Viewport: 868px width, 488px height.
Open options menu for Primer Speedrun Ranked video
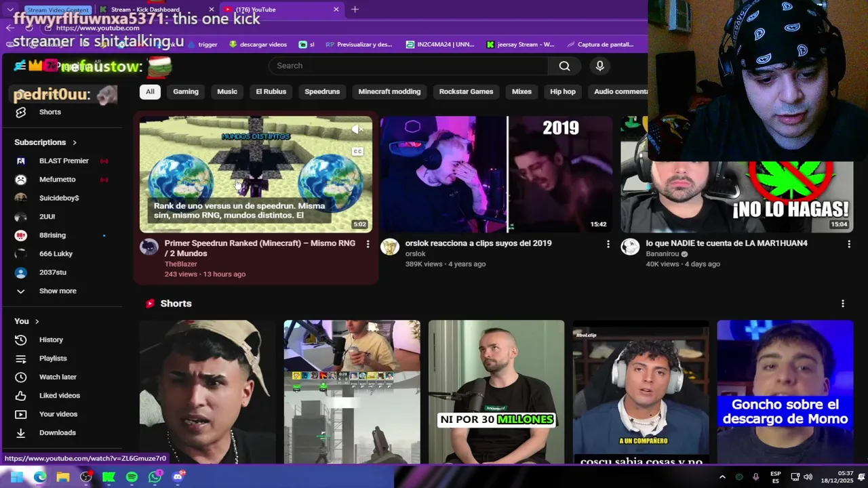(x=368, y=244)
